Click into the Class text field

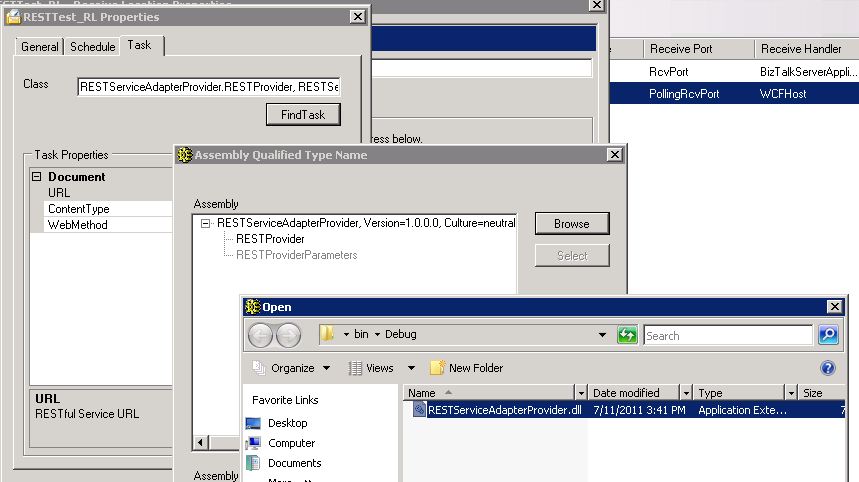209,87
